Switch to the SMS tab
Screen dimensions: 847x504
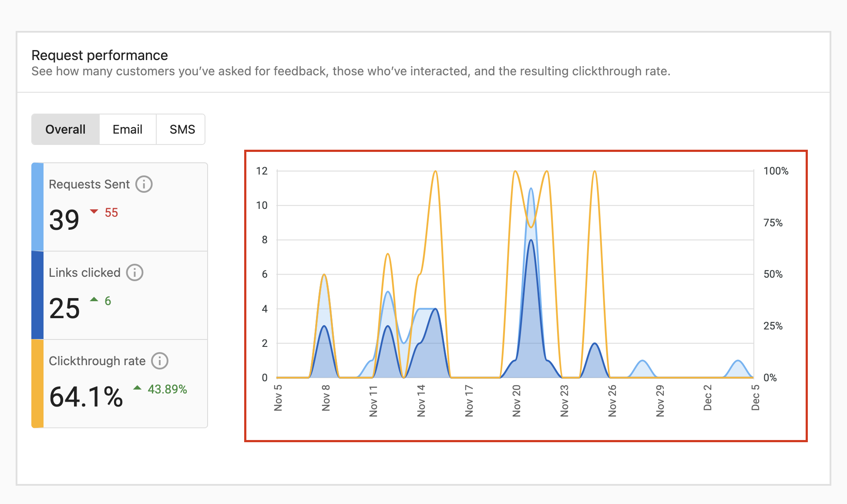click(181, 129)
